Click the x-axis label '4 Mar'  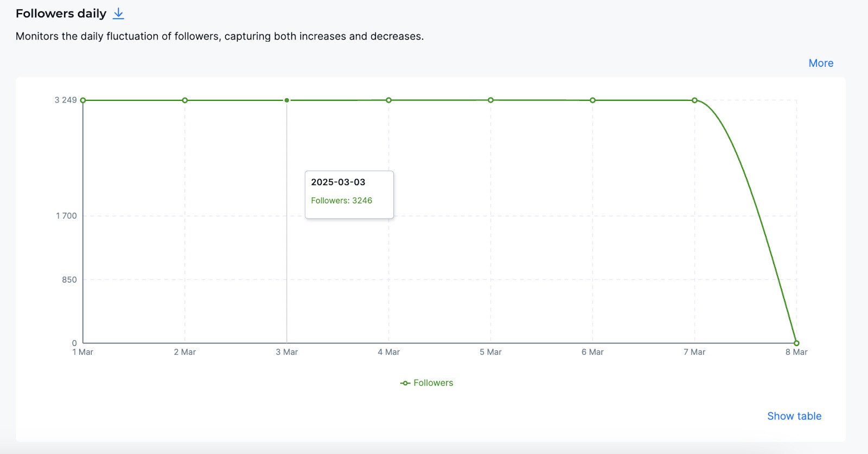click(389, 352)
